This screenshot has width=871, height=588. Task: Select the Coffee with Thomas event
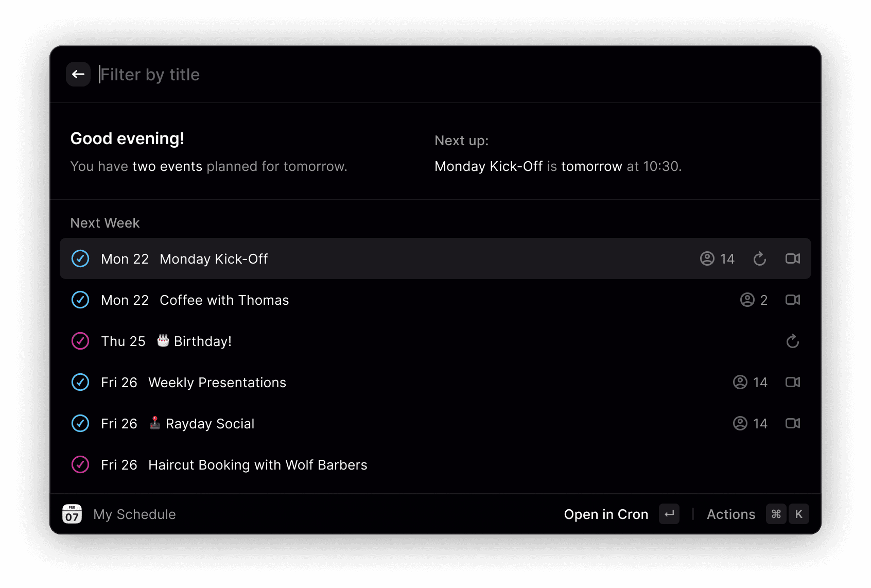tap(224, 300)
